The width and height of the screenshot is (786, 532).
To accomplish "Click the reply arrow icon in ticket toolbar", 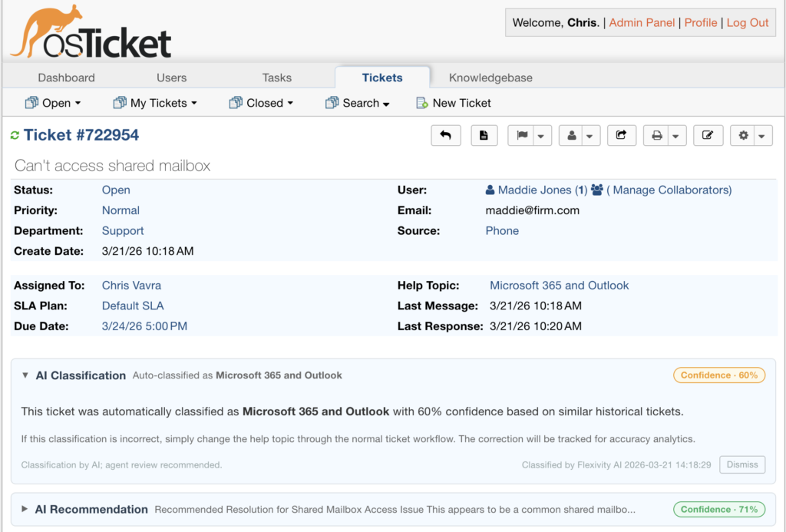I will 445,136.
